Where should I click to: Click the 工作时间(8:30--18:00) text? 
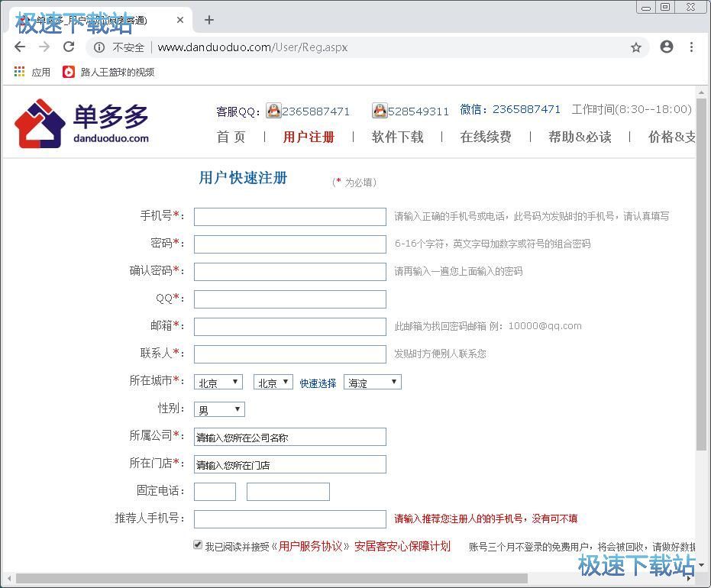pos(632,109)
